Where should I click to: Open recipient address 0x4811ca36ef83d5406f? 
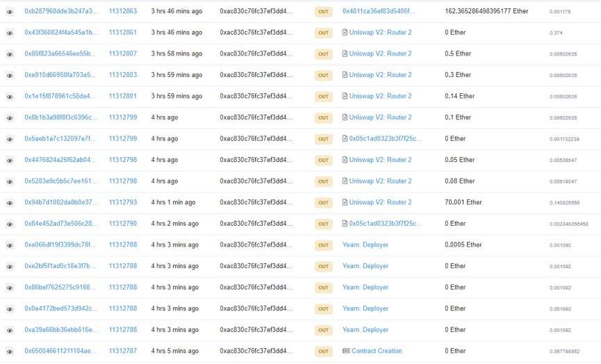(379, 12)
